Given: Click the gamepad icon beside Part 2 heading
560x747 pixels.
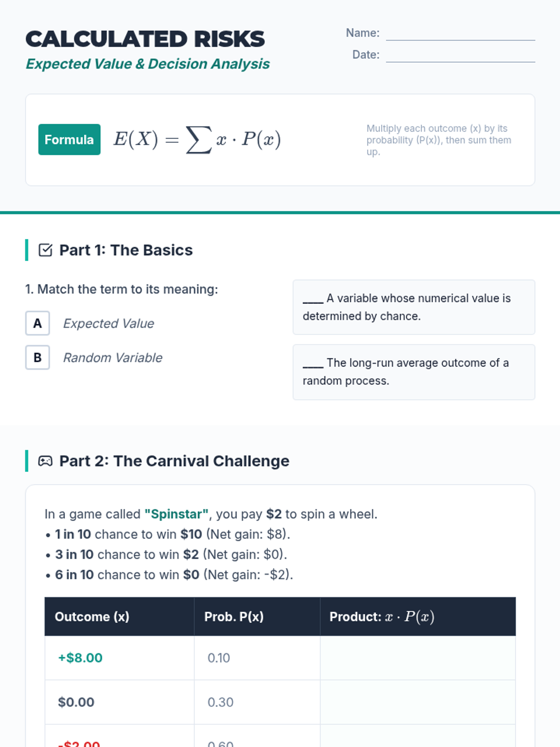Looking at the screenshot, I should pyautogui.click(x=45, y=461).
